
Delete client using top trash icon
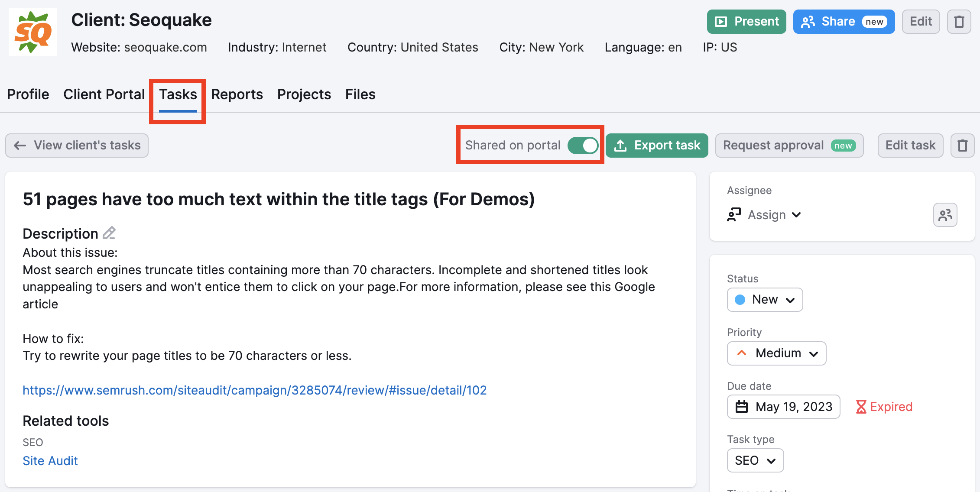(959, 22)
